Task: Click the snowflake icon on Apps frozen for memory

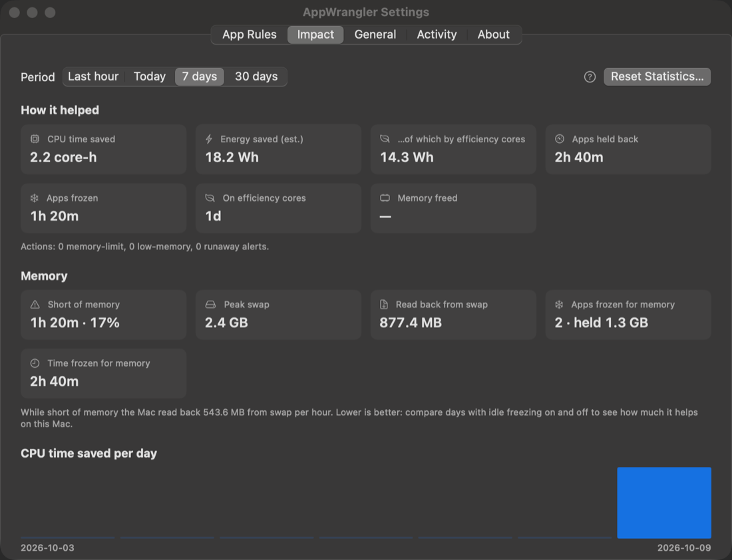Action: point(559,304)
